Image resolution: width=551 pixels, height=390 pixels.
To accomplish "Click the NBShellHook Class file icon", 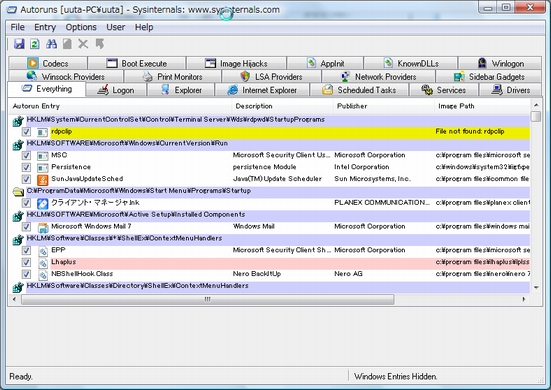I will pyautogui.click(x=43, y=275).
